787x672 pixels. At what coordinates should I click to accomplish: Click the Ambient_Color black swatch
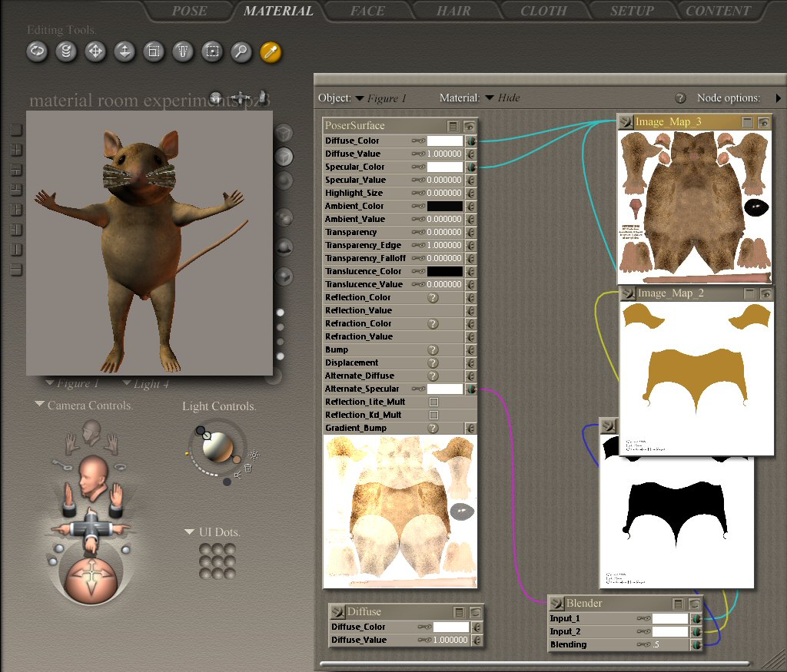point(445,206)
